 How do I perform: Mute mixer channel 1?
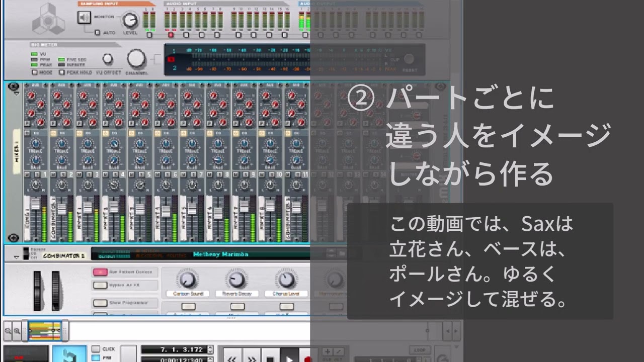tap(28, 174)
